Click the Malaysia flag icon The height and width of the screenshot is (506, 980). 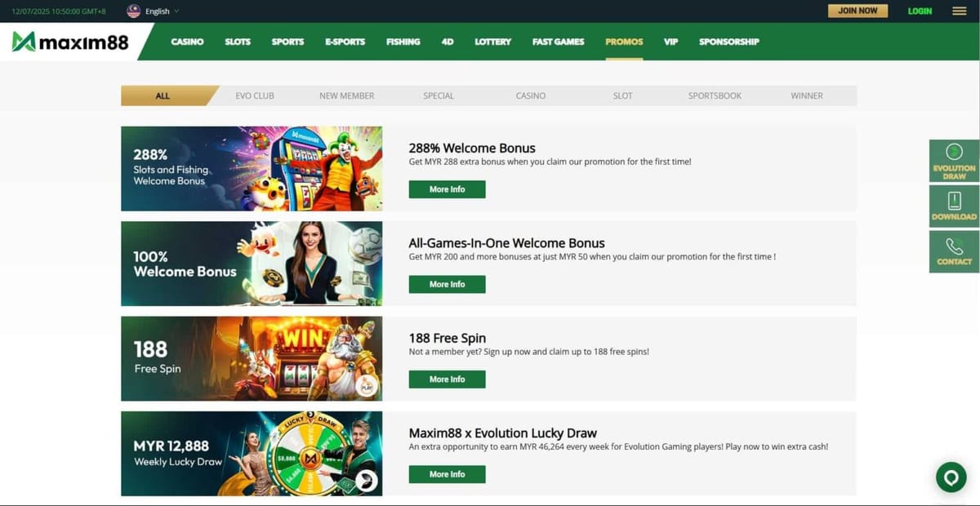click(x=134, y=11)
